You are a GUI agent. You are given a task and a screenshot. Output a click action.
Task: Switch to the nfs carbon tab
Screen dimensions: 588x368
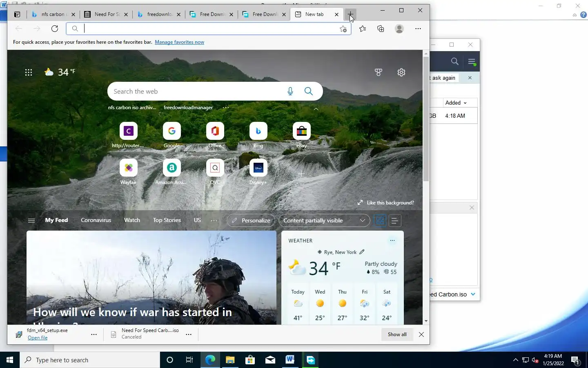tap(53, 14)
